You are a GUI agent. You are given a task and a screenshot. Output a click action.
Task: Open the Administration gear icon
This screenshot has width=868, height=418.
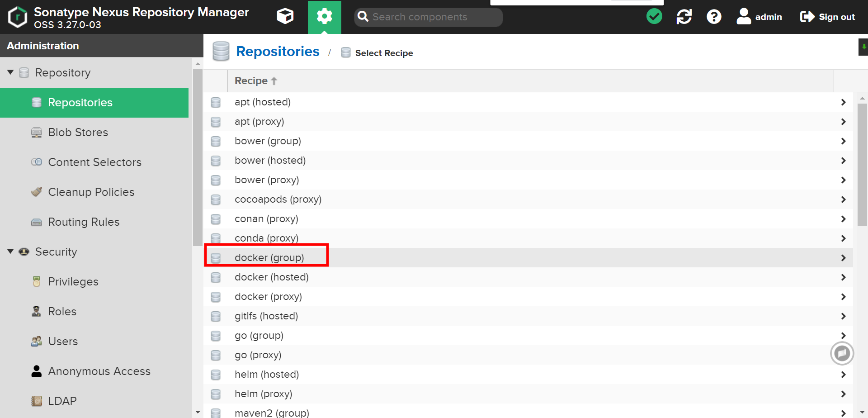point(324,16)
